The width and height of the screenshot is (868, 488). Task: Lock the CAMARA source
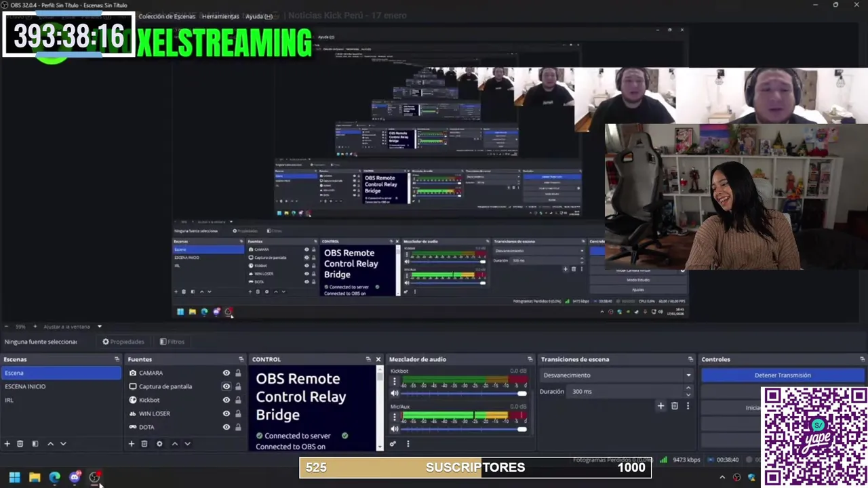[x=238, y=373]
